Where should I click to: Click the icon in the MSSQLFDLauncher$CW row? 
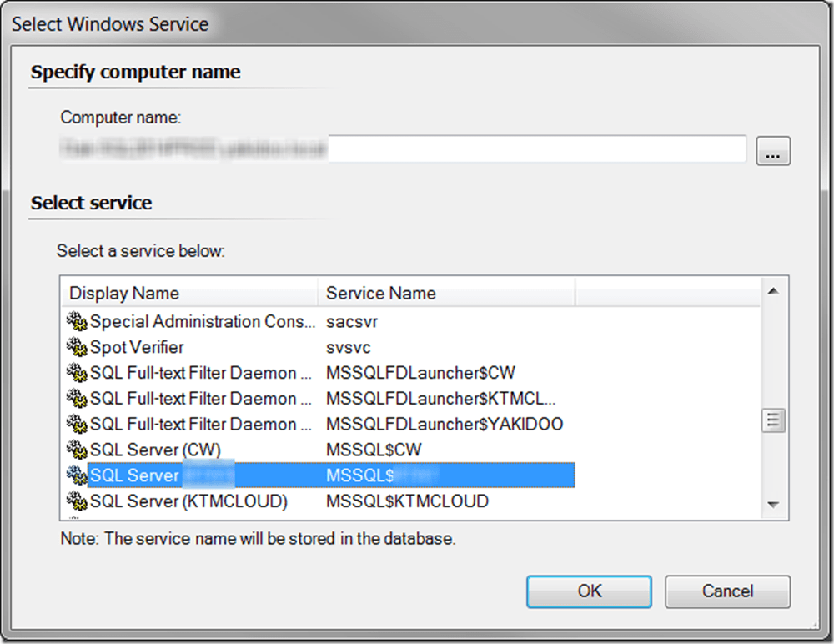coord(77,373)
